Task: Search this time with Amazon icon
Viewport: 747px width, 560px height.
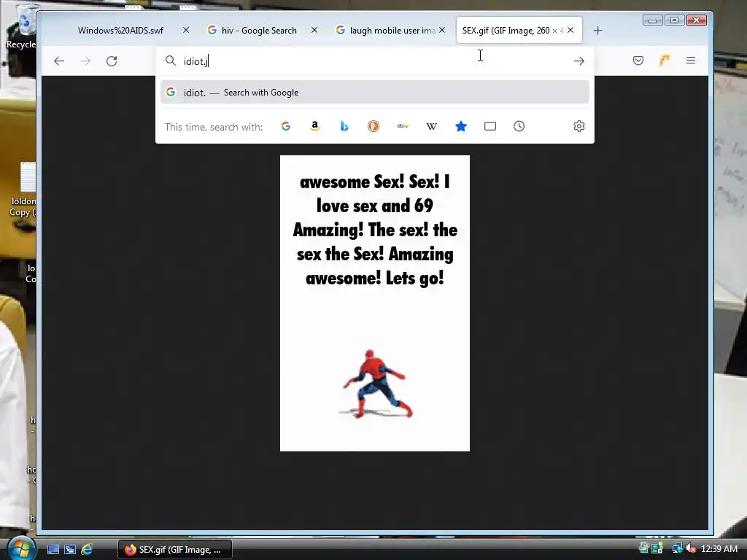Action: click(x=315, y=126)
